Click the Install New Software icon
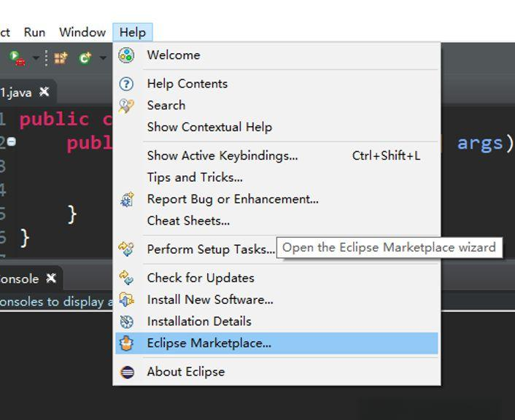This screenshot has width=515, height=420. 126,300
